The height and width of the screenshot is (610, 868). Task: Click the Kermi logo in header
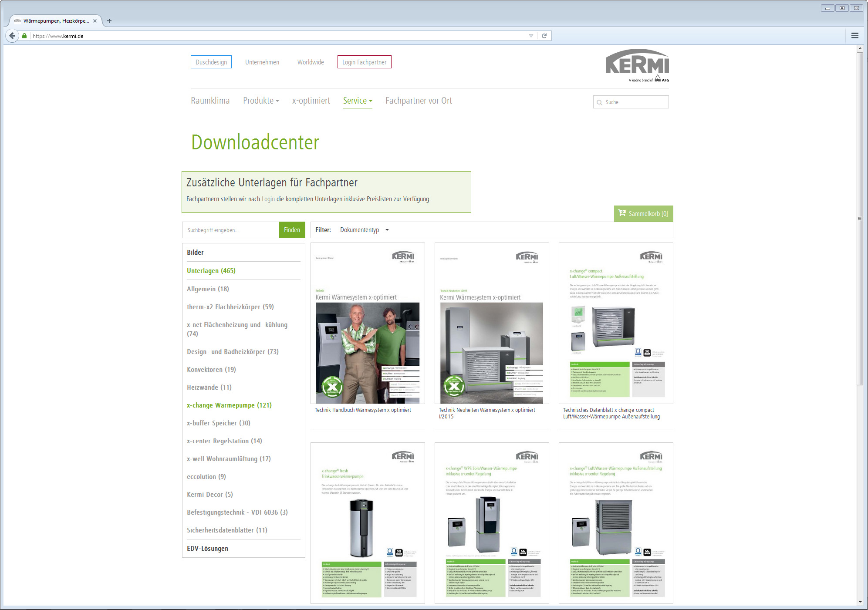pos(637,65)
